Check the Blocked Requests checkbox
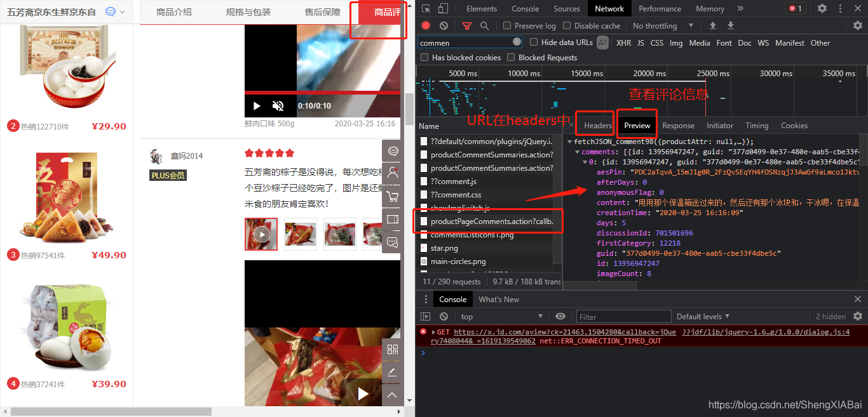868x417 pixels. (511, 57)
